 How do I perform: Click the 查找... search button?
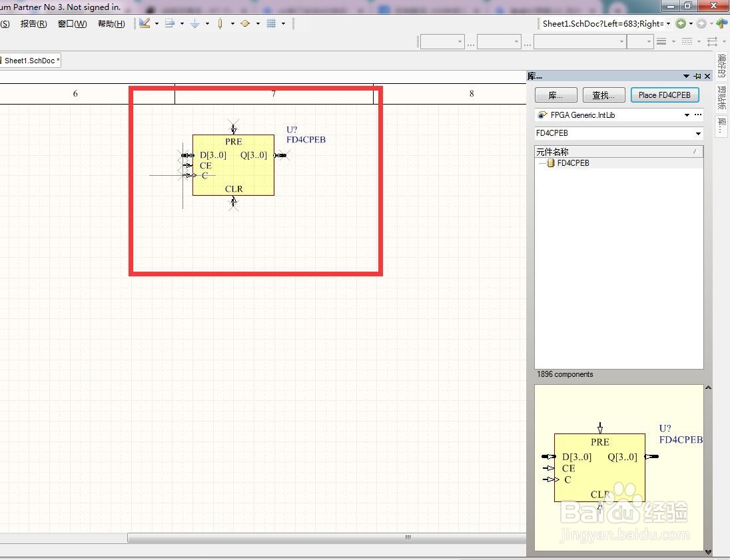pos(604,95)
